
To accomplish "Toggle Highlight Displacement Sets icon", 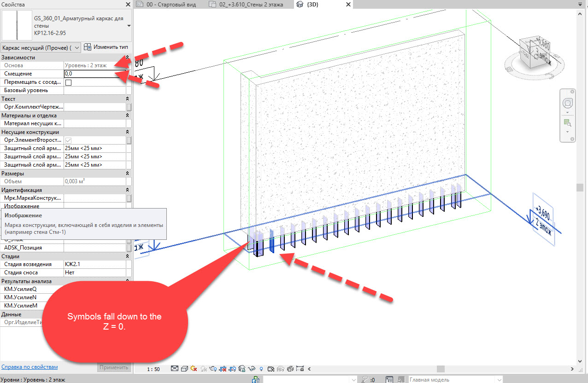I will tap(290, 369).
